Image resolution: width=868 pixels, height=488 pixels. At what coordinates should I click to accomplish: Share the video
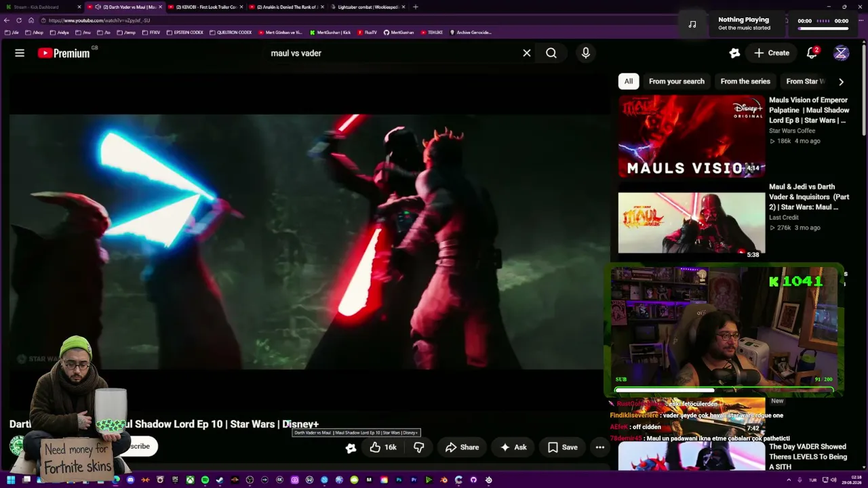point(462,447)
